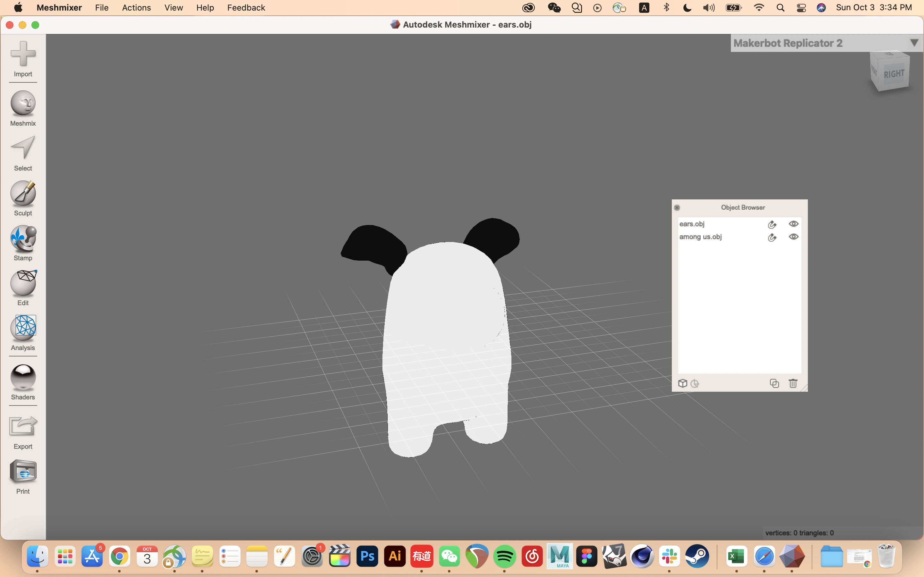Toggle visibility of among us.obj layer

(794, 237)
